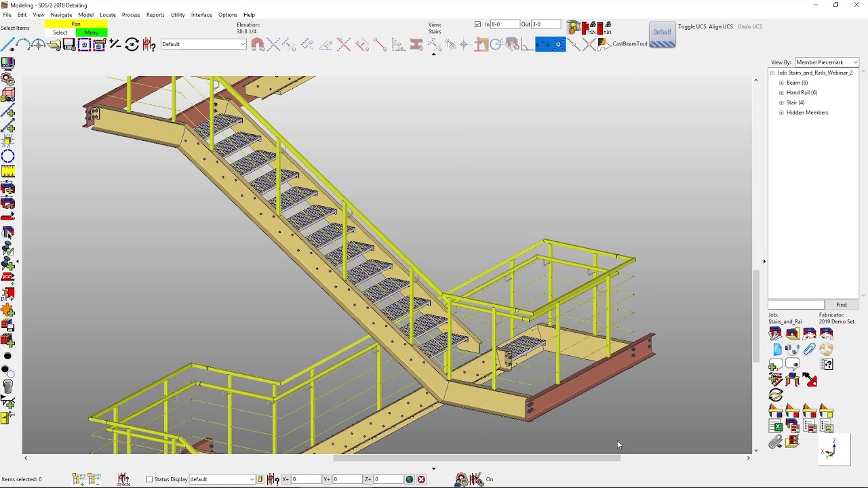
Task: Click the viewport scroll down arrow
Action: (x=756, y=450)
